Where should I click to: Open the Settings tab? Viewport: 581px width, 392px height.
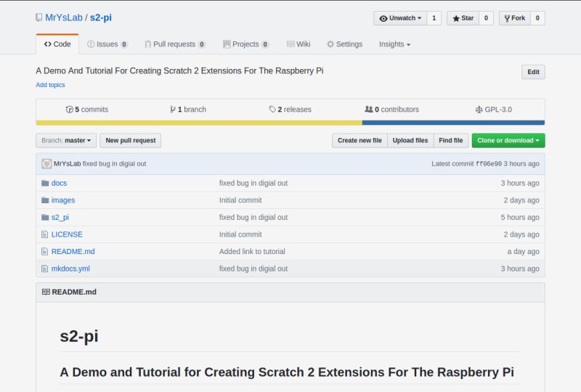coord(344,44)
